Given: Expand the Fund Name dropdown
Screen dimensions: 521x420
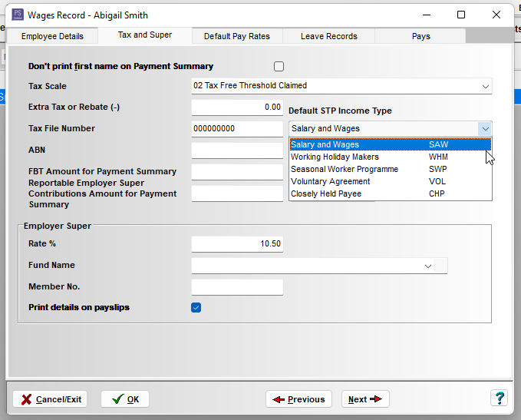Looking at the screenshot, I should pos(427,266).
